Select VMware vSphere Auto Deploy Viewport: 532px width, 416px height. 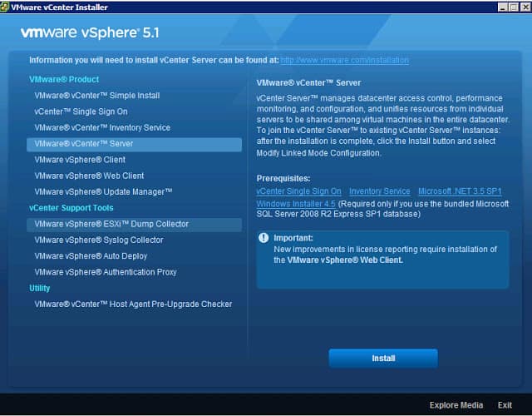(x=91, y=255)
